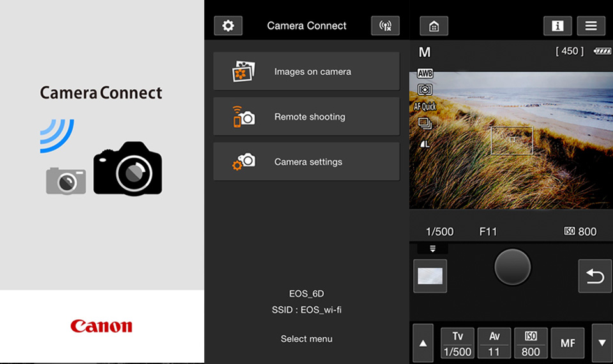
Task: Open the hamburger menu
Action: pyautogui.click(x=591, y=26)
